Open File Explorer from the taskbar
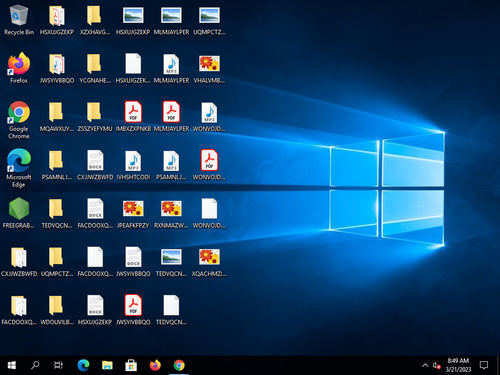Viewport: 500px width, 375px height. point(107,365)
